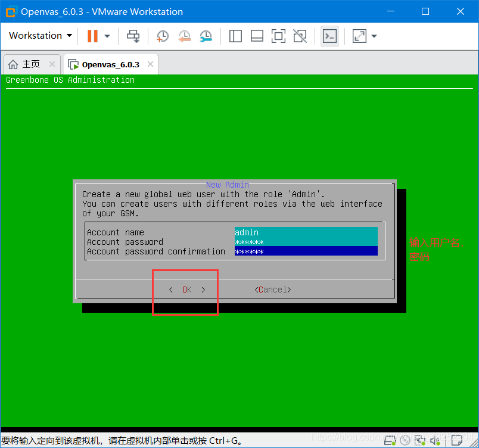Cancel the New Admin dialog
This screenshot has height=448, width=479.
point(272,290)
